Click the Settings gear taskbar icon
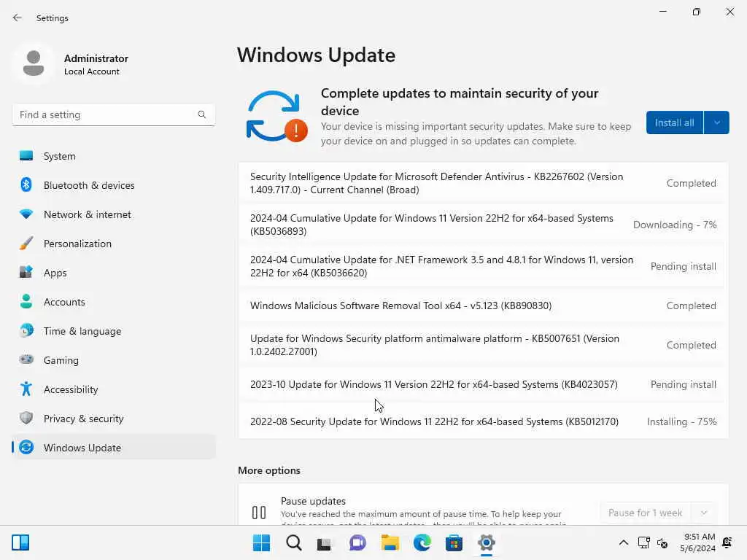The width and height of the screenshot is (747, 560). click(486, 542)
